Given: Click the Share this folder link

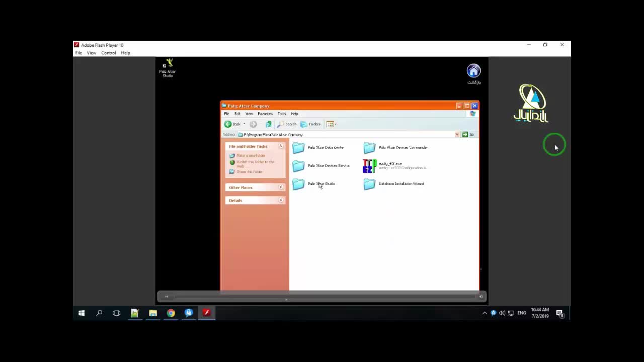Looking at the screenshot, I should [x=250, y=172].
